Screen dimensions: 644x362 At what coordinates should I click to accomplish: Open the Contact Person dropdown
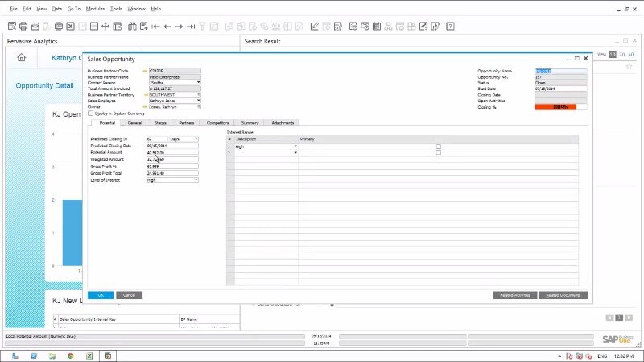tap(198, 82)
